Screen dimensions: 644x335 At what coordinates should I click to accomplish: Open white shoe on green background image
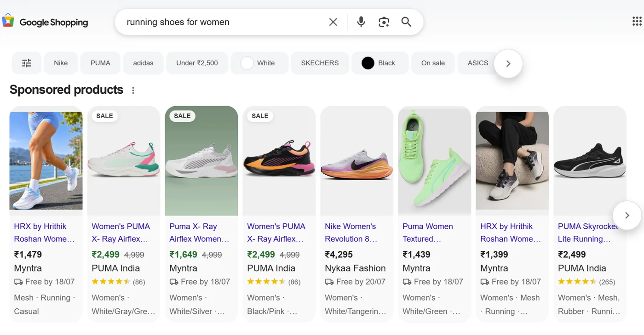click(x=201, y=161)
